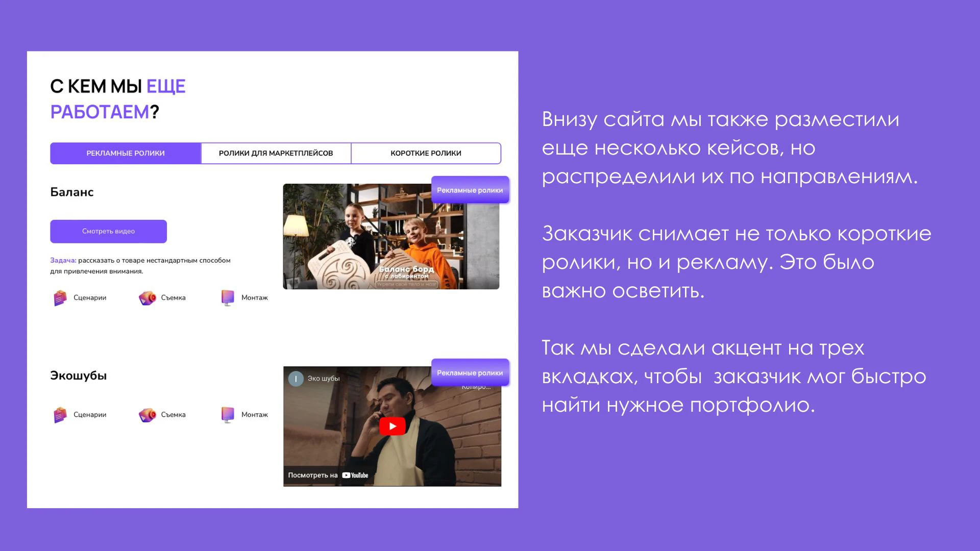This screenshot has height=551, width=980.
Task: Click the Рекламные ролики badge on Эко шубы video
Action: pyautogui.click(x=470, y=372)
